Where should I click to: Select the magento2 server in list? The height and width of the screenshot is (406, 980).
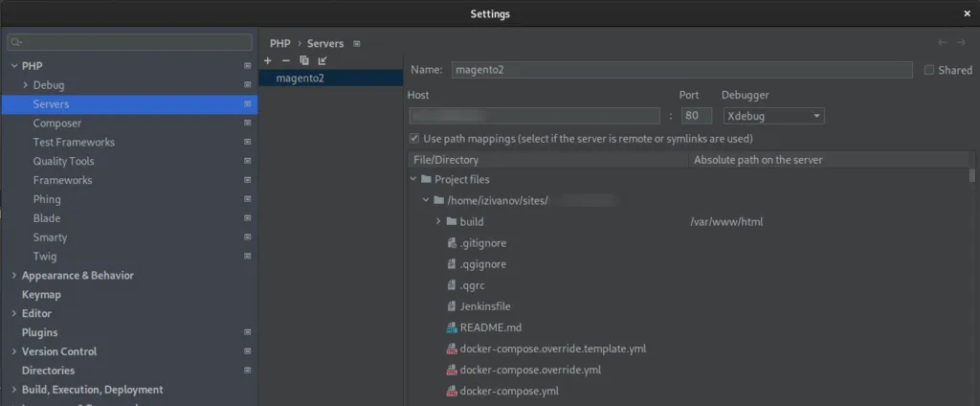coord(330,79)
